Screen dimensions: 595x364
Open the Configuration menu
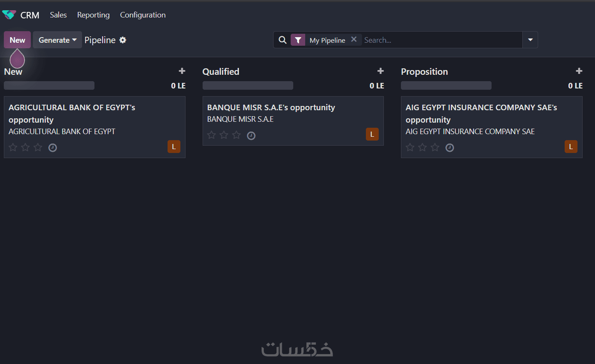pyautogui.click(x=143, y=15)
